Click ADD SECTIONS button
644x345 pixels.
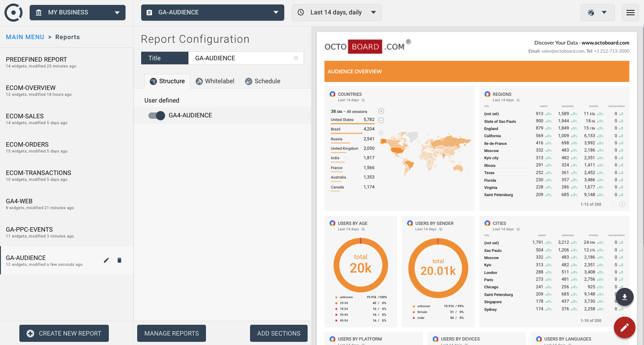tap(279, 333)
